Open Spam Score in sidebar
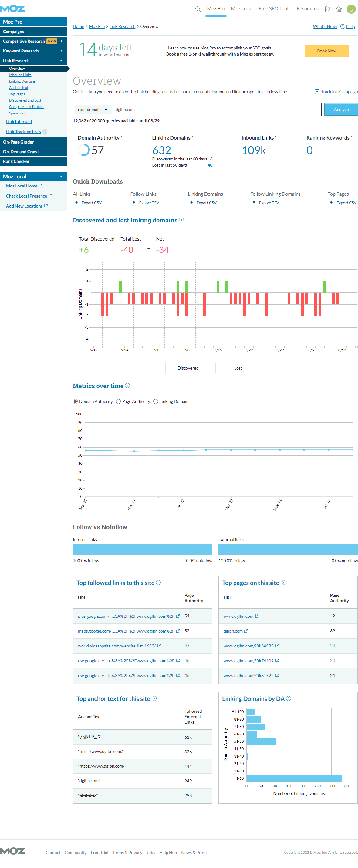Image resolution: width=358 pixels, height=868 pixels. [18, 113]
